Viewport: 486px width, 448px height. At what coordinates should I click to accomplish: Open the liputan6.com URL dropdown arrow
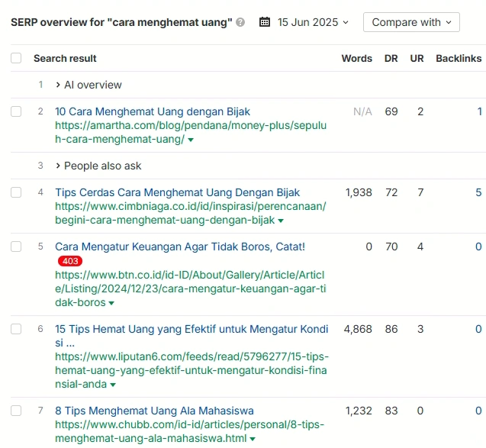click(113, 385)
